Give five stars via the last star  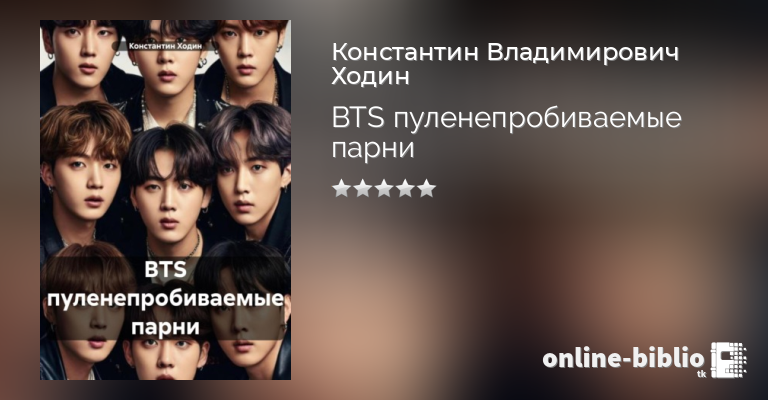427,188
